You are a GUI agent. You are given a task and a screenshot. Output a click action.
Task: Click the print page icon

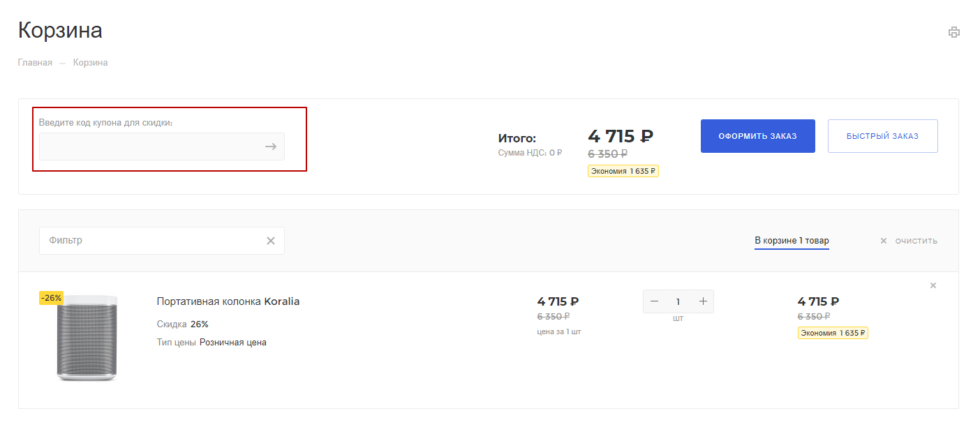pyautogui.click(x=953, y=32)
